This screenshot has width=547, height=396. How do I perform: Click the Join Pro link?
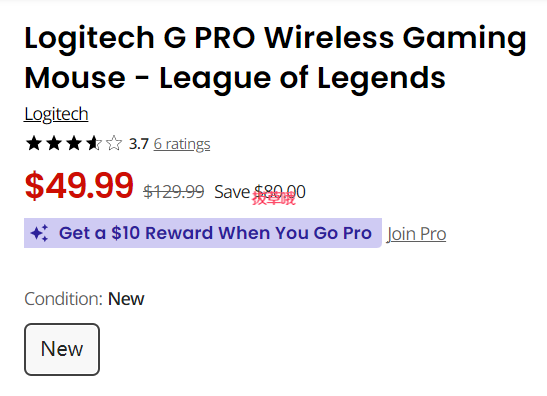[417, 234]
